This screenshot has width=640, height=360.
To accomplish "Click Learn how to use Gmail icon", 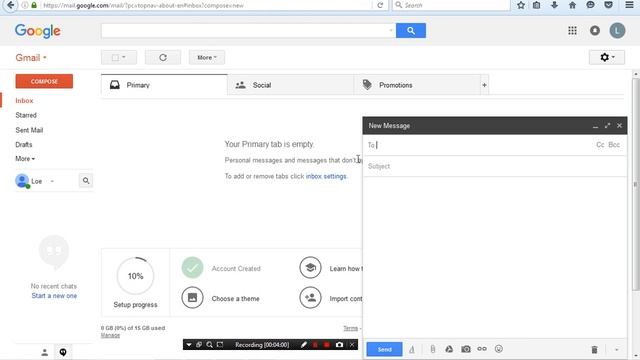I will tap(310, 268).
